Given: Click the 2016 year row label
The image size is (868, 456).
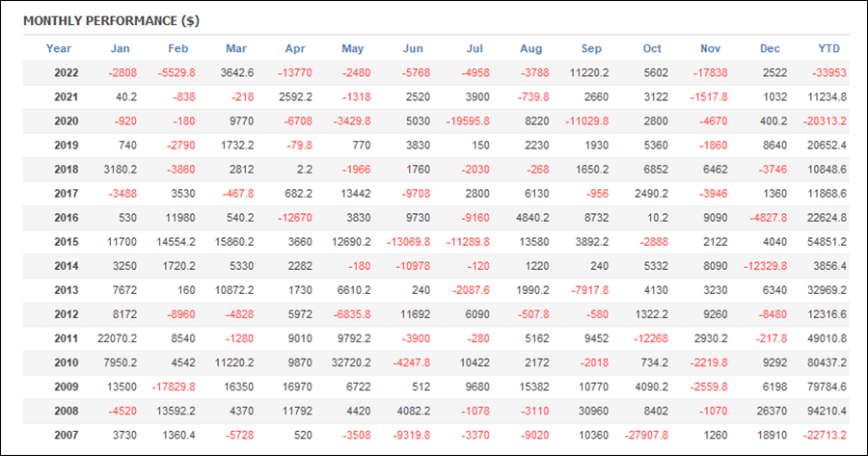Looking at the screenshot, I should coord(66,218).
